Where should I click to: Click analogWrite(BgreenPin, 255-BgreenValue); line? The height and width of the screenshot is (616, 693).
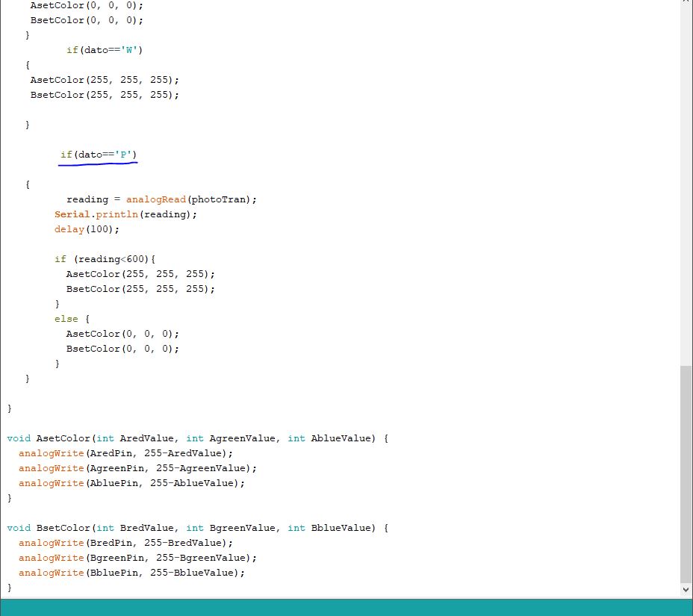(x=137, y=558)
